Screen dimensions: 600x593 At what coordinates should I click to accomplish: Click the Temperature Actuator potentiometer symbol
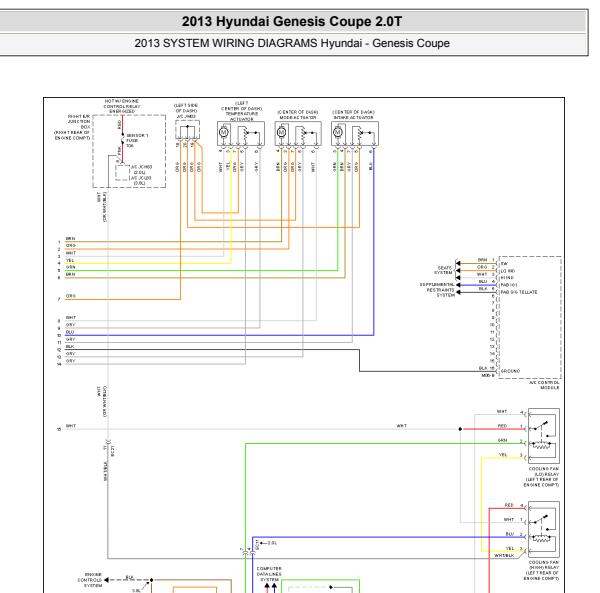point(245,134)
